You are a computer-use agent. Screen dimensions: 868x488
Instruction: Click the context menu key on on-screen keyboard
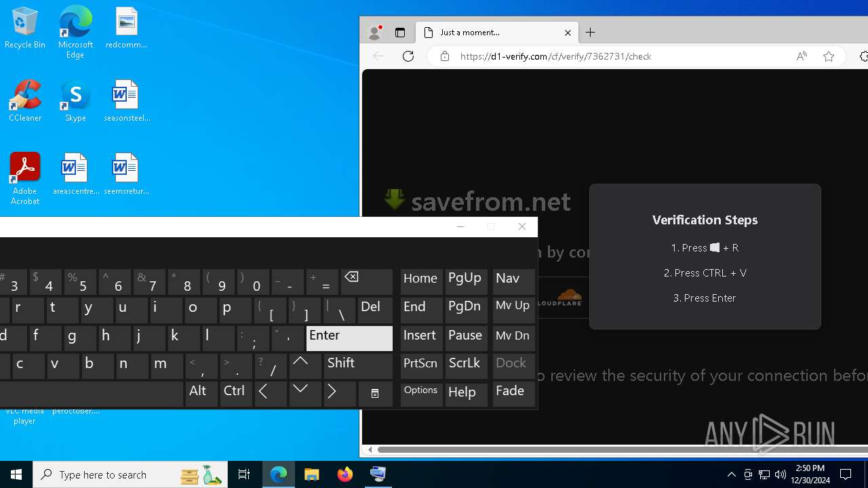pos(375,393)
